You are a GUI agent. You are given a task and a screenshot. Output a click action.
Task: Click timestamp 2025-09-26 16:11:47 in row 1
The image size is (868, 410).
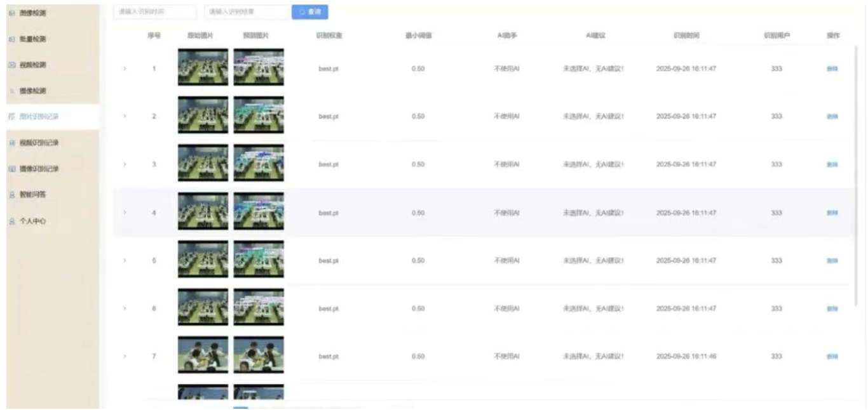[x=686, y=69]
